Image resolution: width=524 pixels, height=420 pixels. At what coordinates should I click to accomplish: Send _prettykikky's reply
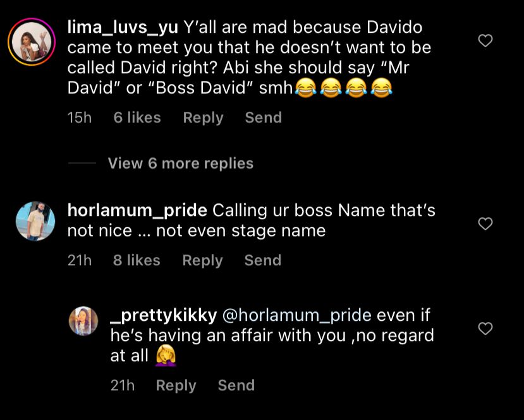(x=236, y=385)
